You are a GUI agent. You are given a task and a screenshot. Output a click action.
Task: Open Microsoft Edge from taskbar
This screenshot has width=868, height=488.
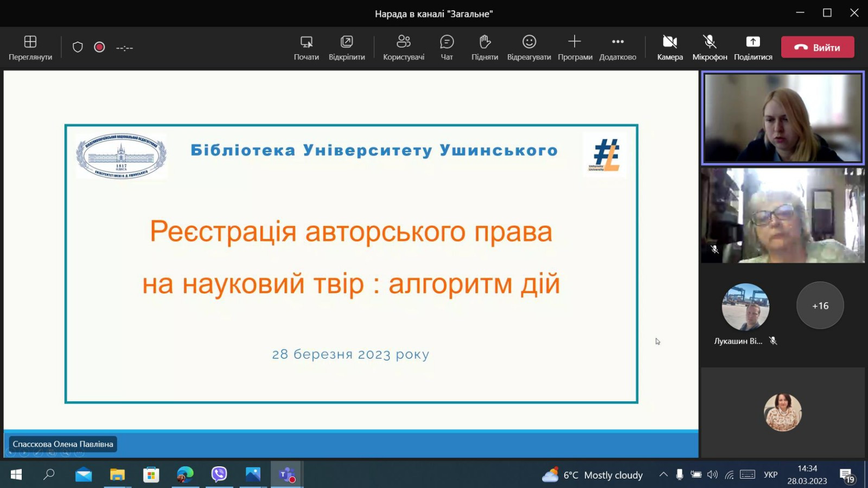coord(185,475)
